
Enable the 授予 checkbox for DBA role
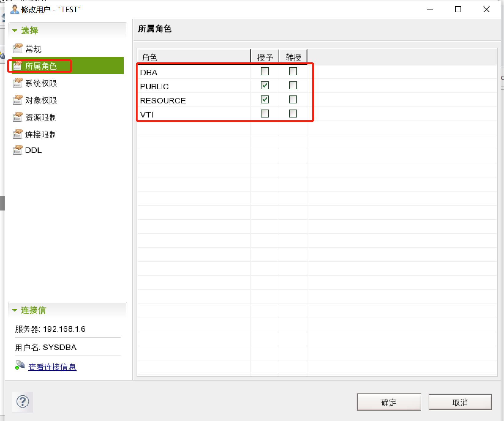coord(265,71)
